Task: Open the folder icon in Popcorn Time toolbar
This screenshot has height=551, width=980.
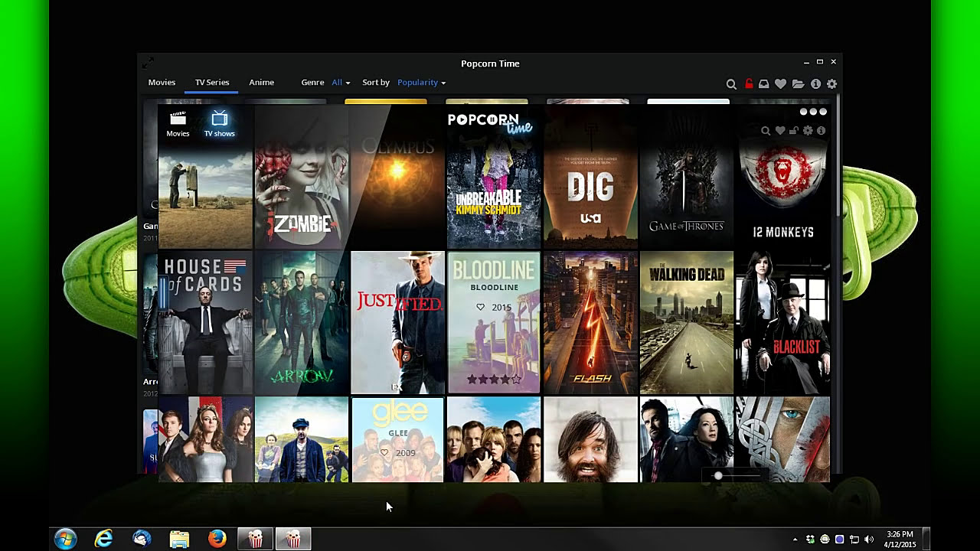Action: [x=798, y=83]
